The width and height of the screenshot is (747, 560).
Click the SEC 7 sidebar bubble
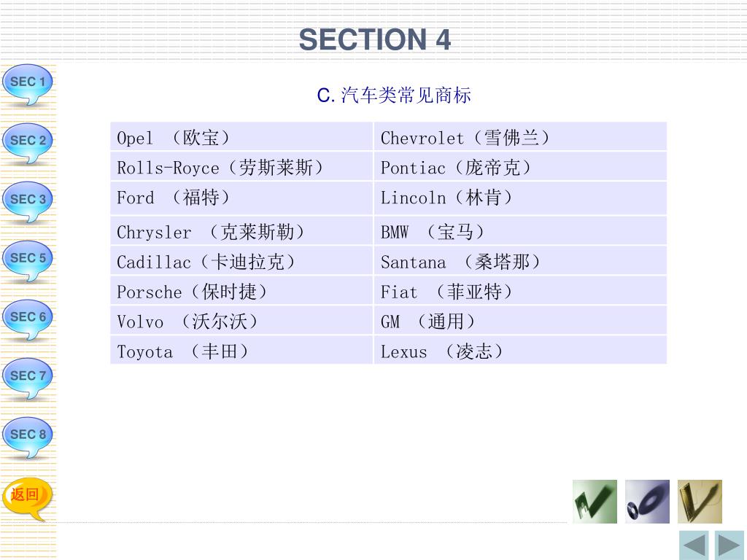tap(28, 378)
